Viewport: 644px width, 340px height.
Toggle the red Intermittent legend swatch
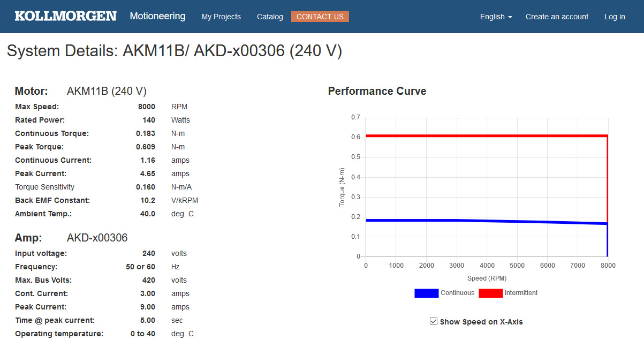pos(490,293)
